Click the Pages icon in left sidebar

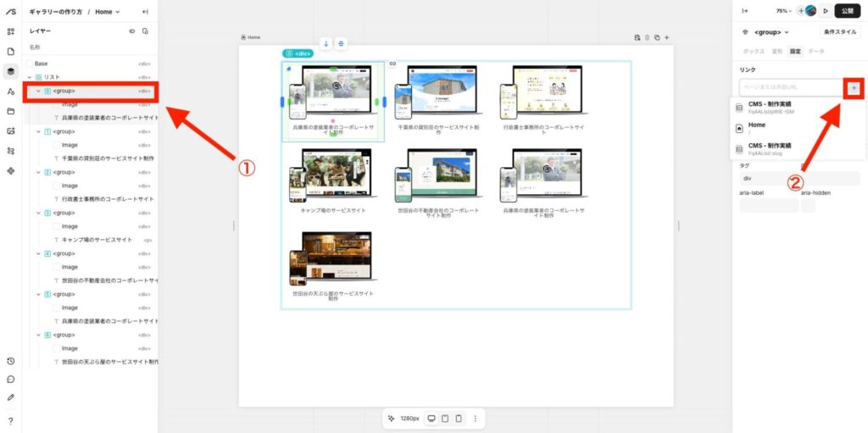[10, 52]
